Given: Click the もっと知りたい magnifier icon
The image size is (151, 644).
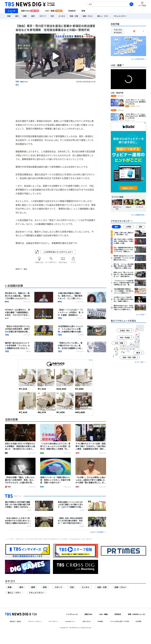Looking at the screenshot, I should point(51,259).
